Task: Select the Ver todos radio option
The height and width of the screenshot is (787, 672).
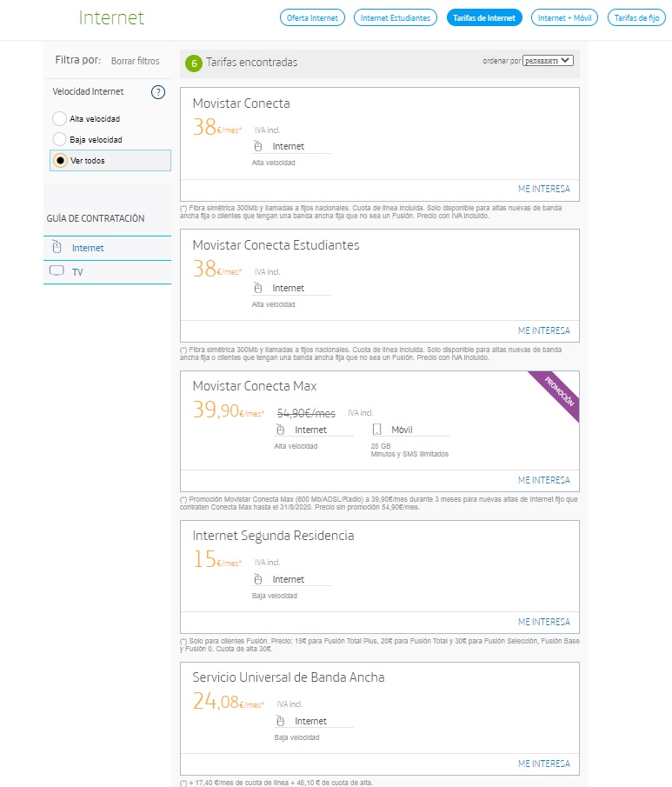Action: click(x=60, y=160)
